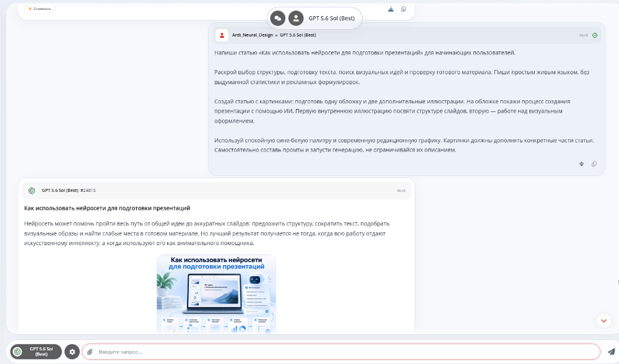Viewport: 619px width, 364px height.
Task: Click the green delivered checkmark on the user message
Action: [595, 35]
